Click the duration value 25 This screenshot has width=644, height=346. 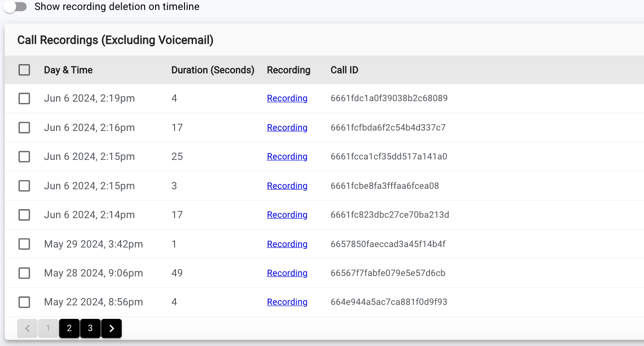click(x=177, y=157)
